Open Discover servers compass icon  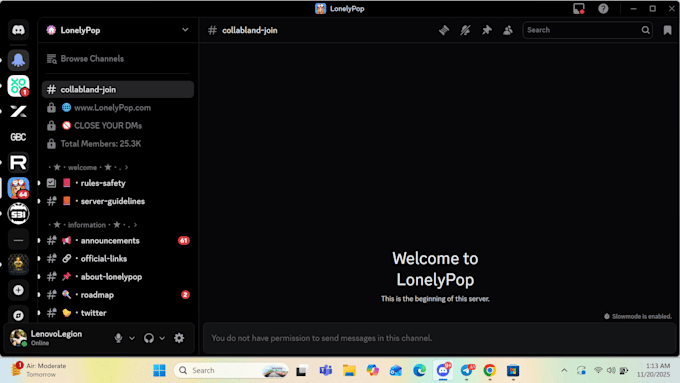tap(18, 315)
